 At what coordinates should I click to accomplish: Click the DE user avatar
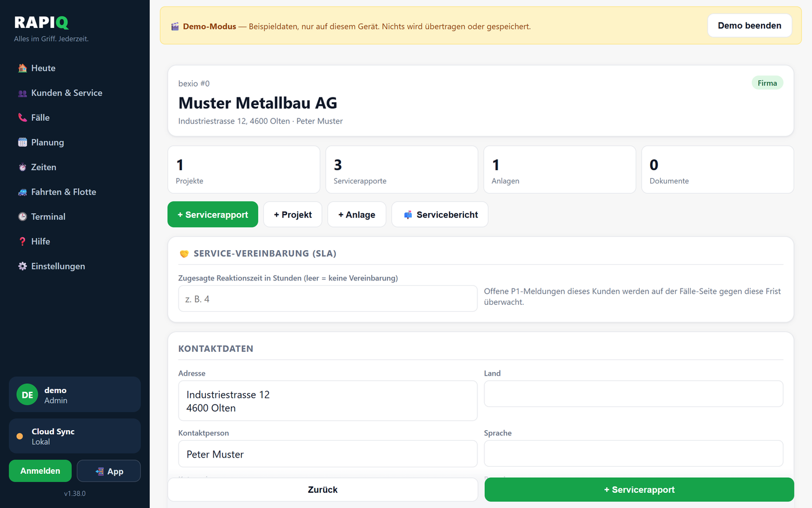tap(27, 395)
